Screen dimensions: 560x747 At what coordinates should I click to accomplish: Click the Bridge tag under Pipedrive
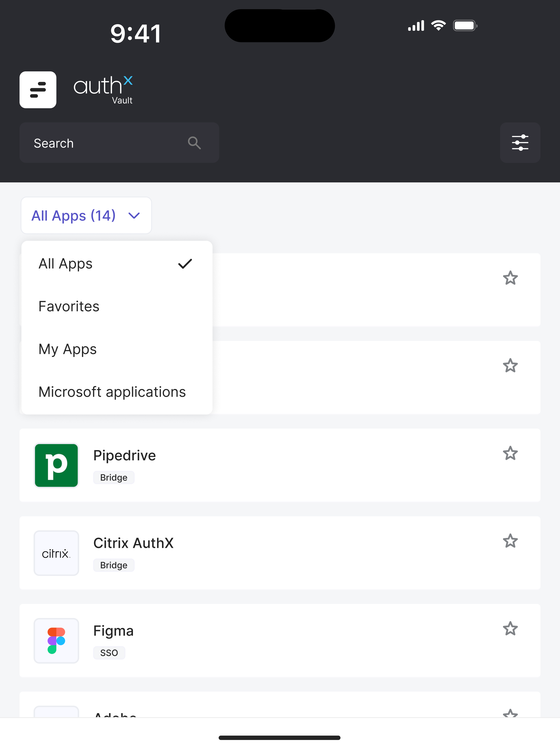114,477
